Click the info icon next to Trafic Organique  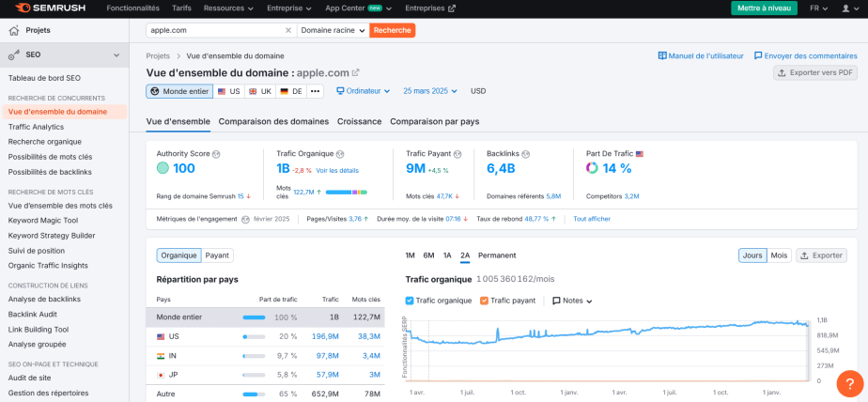pos(340,154)
